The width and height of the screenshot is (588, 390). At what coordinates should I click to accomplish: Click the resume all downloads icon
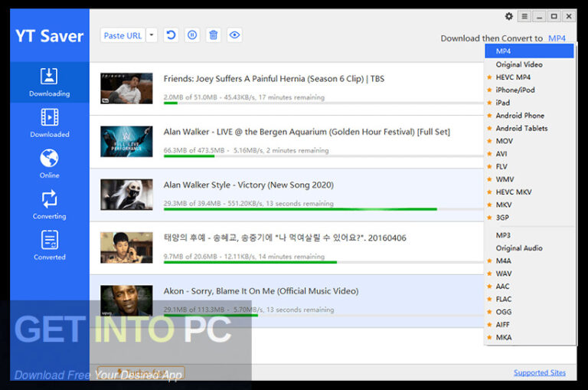click(x=171, y=35)
